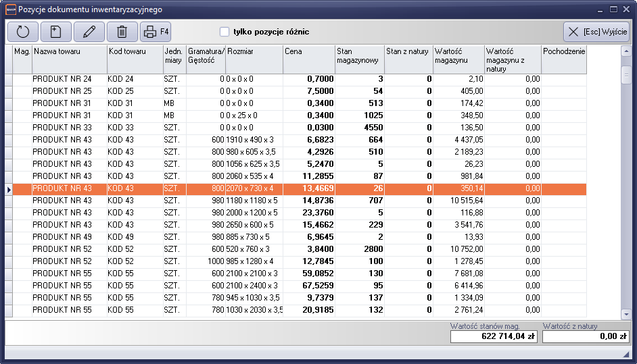Click the 'Kod towaru' column header
This screenshot has width=637, height=364.
(x=135, y=52)
